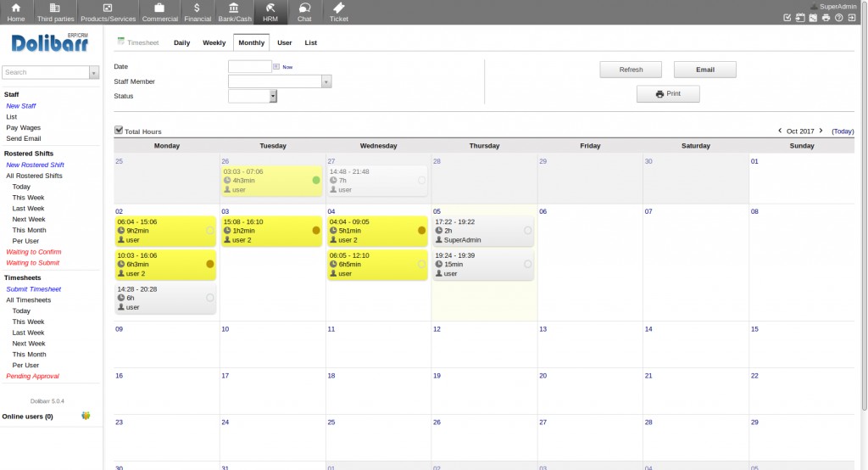
Task: Open the 17:22 - 19:22 SuperAdmin shift
Action: [x=483, y=231]
